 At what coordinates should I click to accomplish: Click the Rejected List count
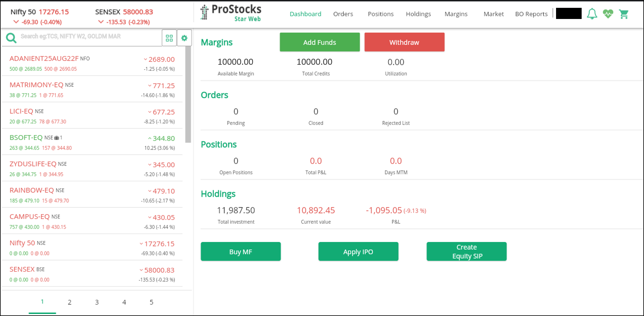396,111
